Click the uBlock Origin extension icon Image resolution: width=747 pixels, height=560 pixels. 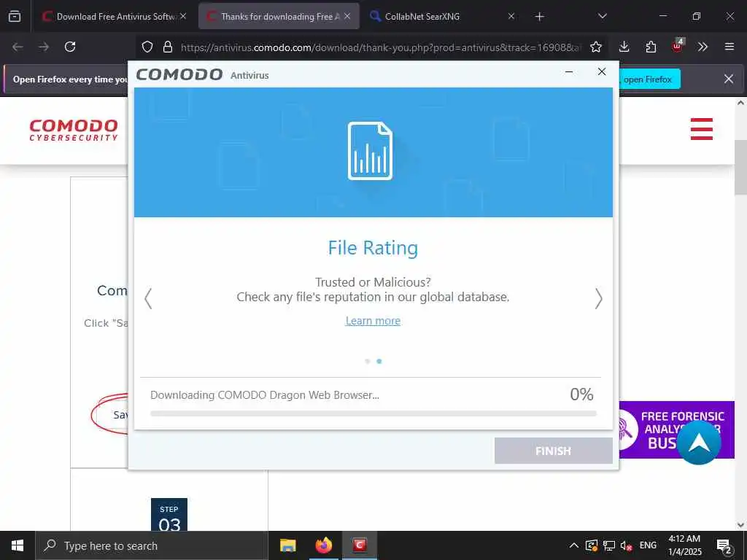coord(677,46)
